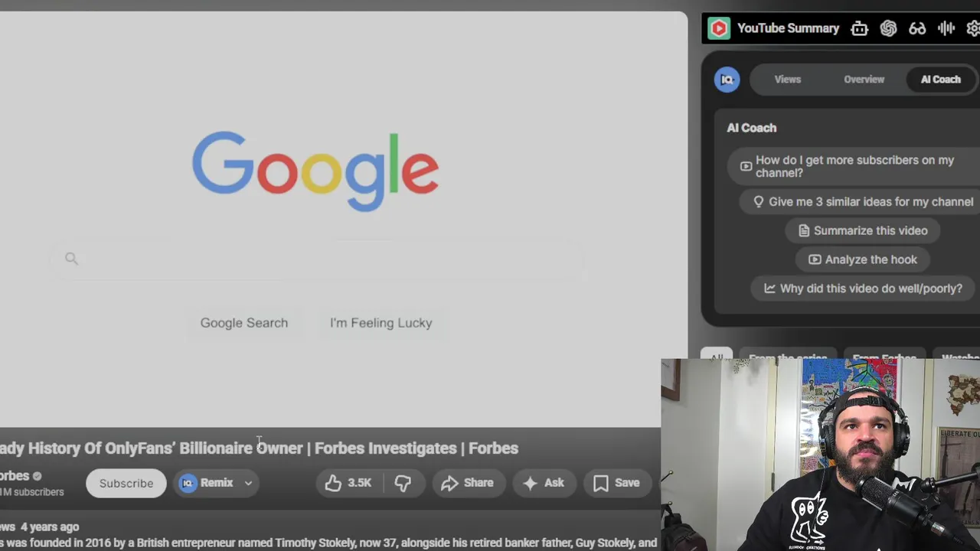Click the Google logo in video

tap(315, 171)
